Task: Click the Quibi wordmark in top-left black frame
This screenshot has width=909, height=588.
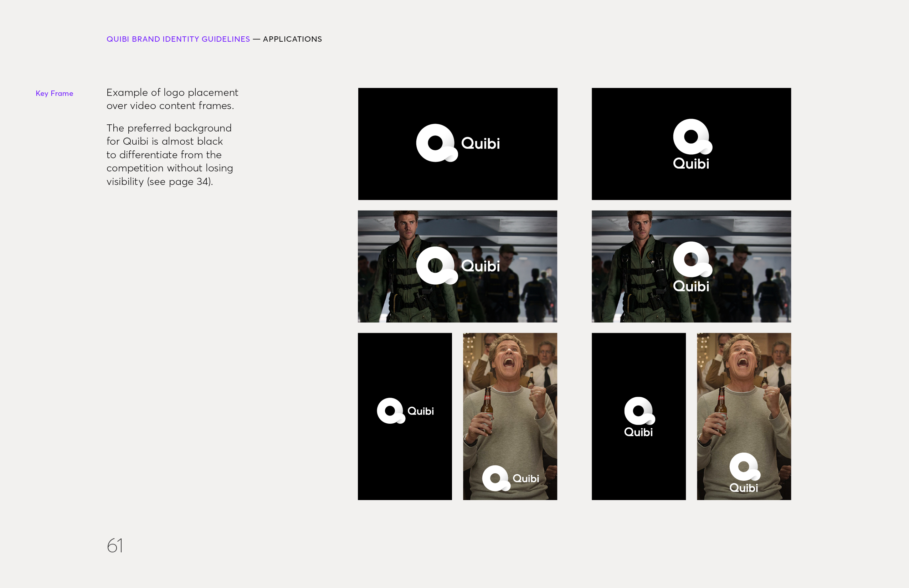Action: (x=481, y=144)
